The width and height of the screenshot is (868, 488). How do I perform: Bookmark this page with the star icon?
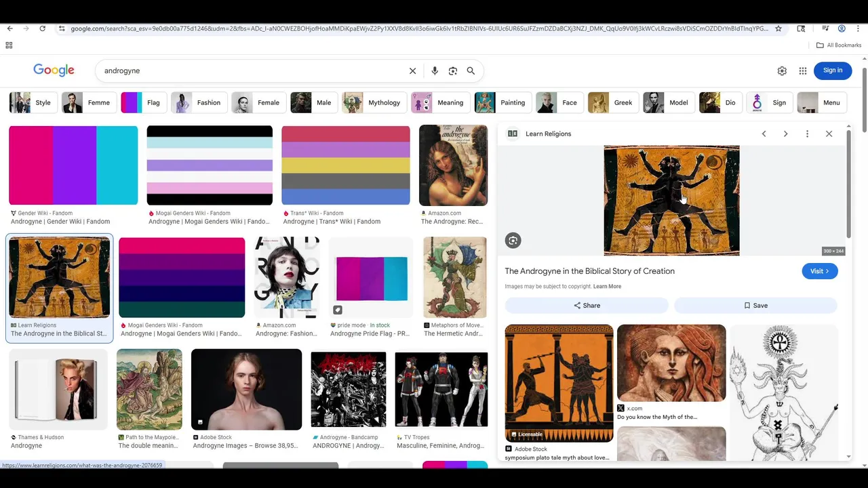point(778,28)
